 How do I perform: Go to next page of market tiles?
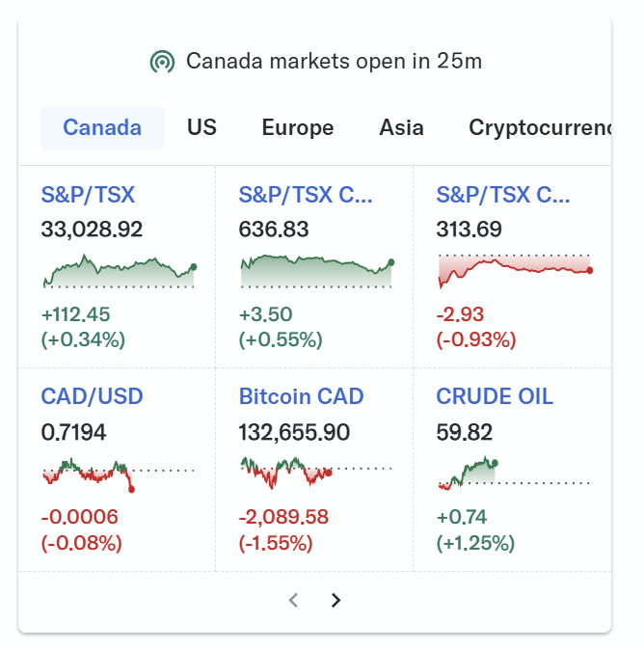335,600
